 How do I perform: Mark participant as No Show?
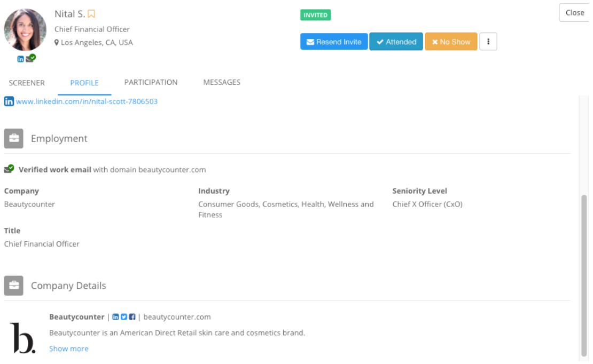click(451, 42)
